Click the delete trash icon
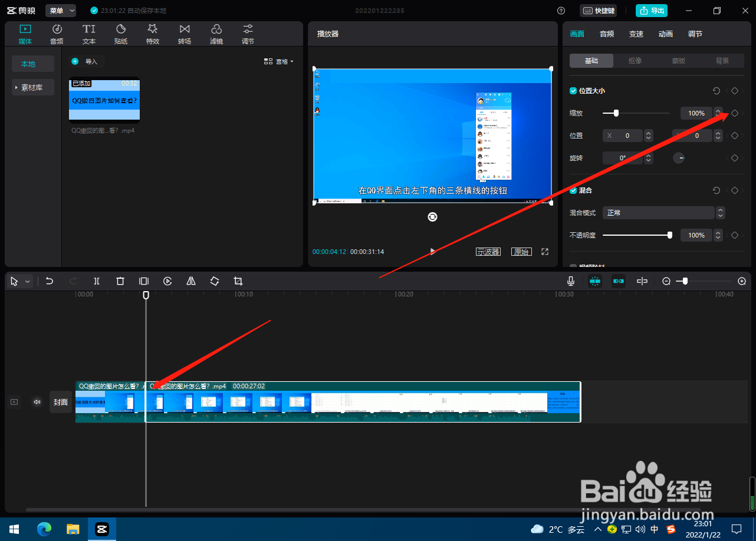Image resolution: width=756 pixels, height=541 pixels. [x=120, y=281]
